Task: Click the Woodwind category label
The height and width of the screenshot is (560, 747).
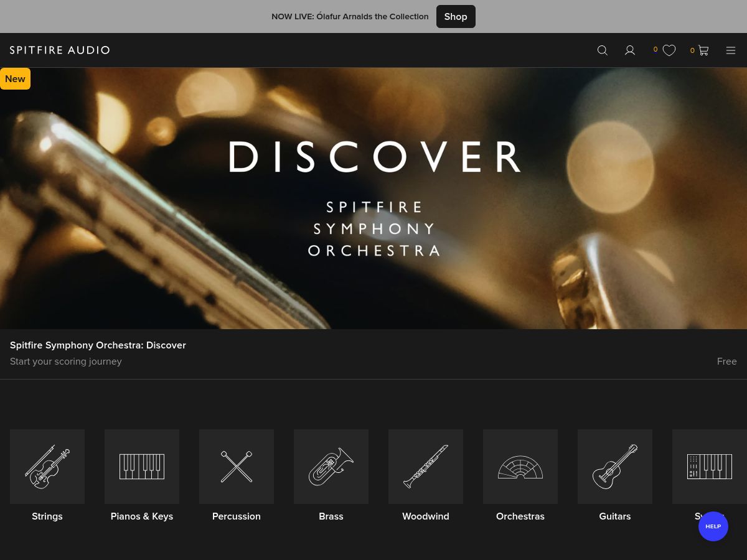Action: click(x=426, y=516)
